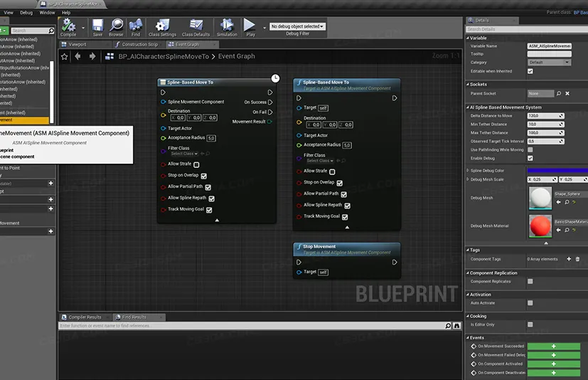Screen dimensions: 588x380
Task: Click the Compile toolbar icon
Action: tap(68, 28)
